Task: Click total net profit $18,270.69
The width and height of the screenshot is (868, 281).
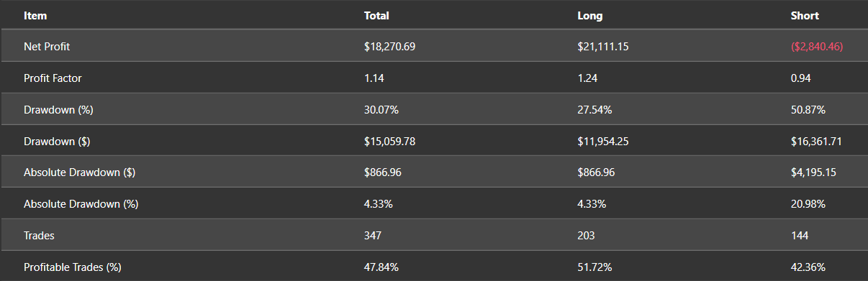Action: point(390,46)
